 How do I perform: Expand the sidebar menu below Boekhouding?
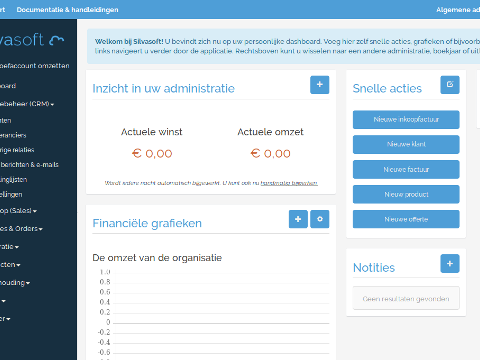tap(3, 301)
